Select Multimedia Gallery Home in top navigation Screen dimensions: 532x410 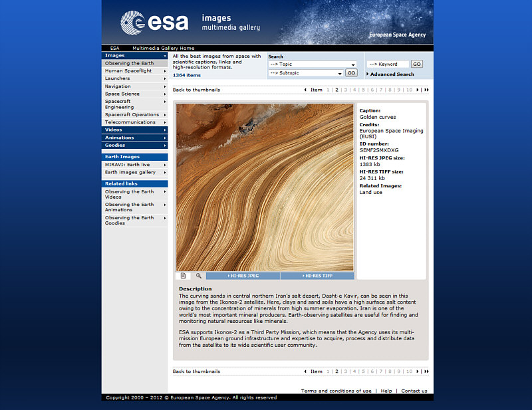click(x=163, y=49)
